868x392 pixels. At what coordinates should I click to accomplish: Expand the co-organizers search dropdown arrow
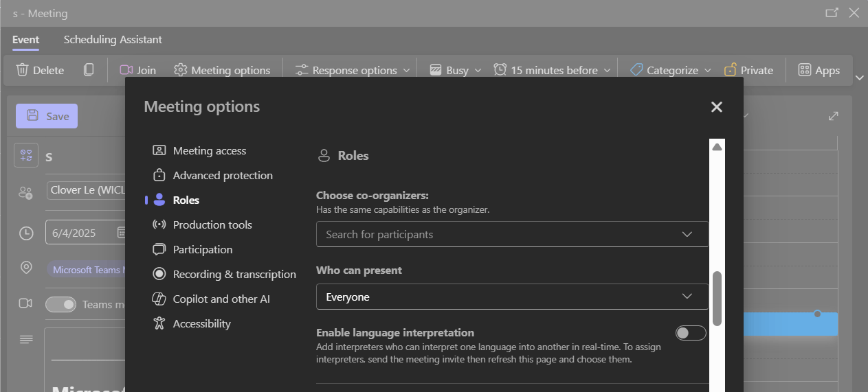[687, 234]
